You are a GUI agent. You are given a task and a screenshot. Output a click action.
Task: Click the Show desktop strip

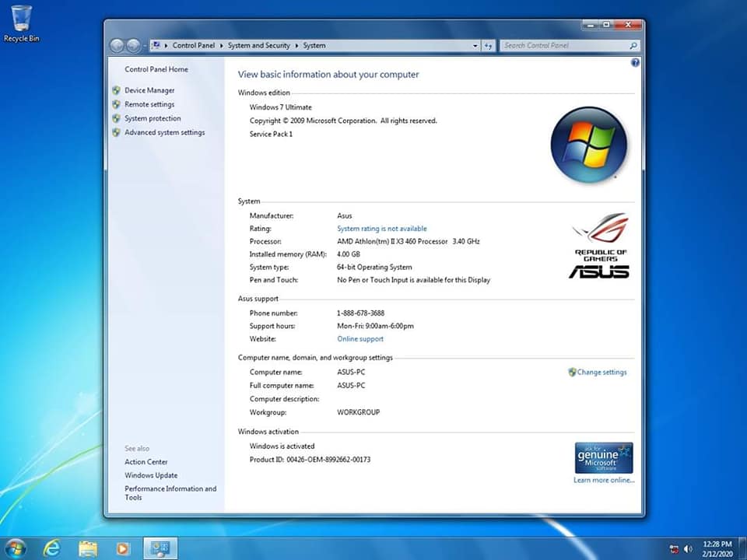[742, 548]
